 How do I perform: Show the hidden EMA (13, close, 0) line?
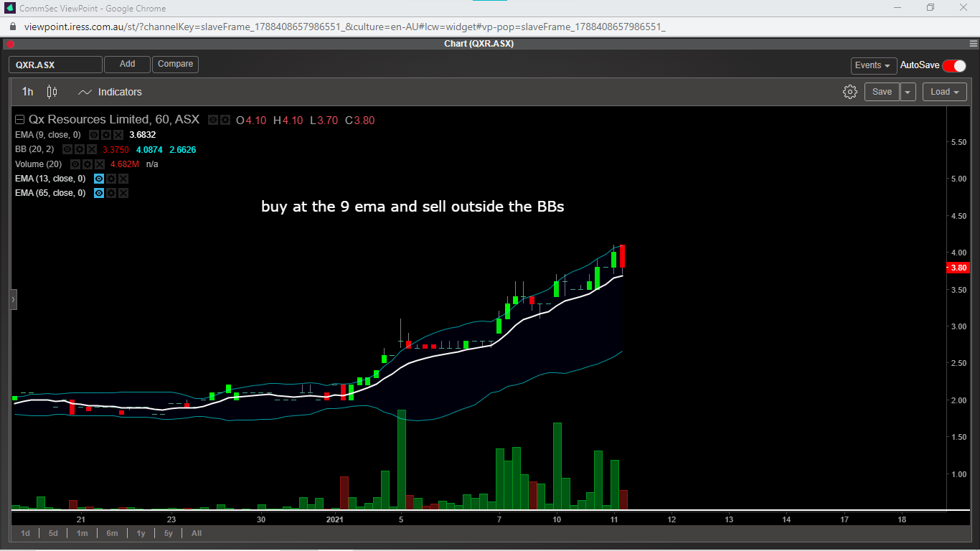(99, 179)
